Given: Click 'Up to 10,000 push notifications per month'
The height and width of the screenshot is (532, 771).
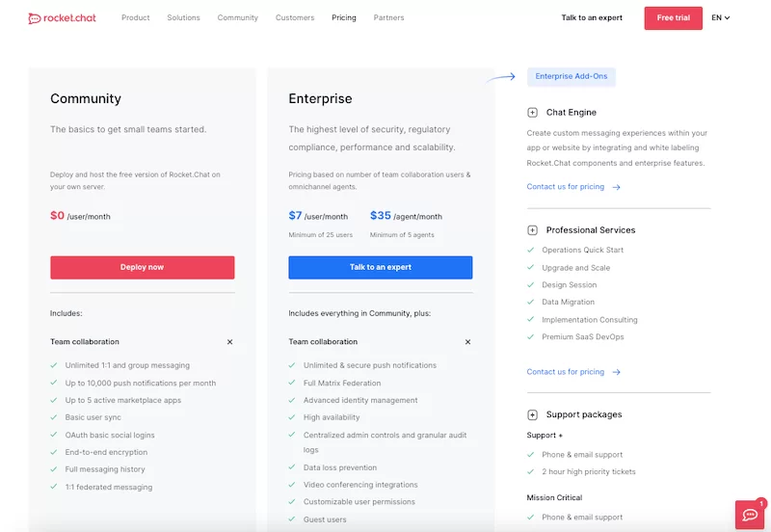Looking at the screenshot, I should coord(140,383).
